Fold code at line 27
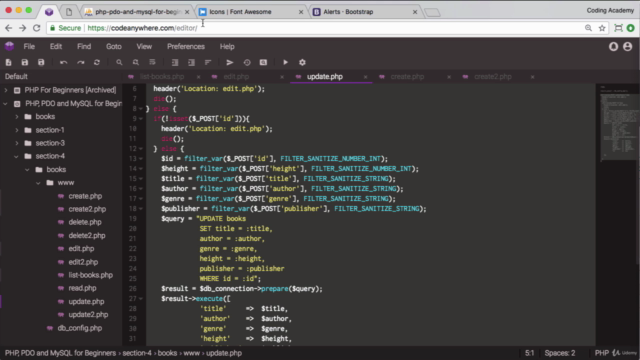Viewport: 640px width, 360px height. coord(141,299)
